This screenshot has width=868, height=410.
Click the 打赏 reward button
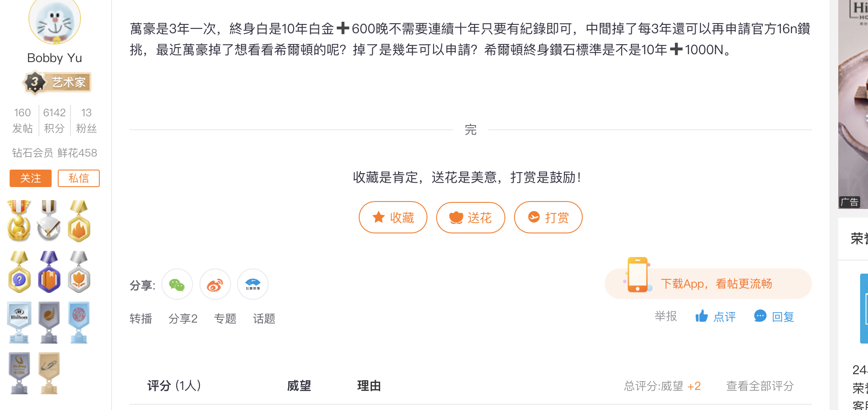[x=548, y=217]
